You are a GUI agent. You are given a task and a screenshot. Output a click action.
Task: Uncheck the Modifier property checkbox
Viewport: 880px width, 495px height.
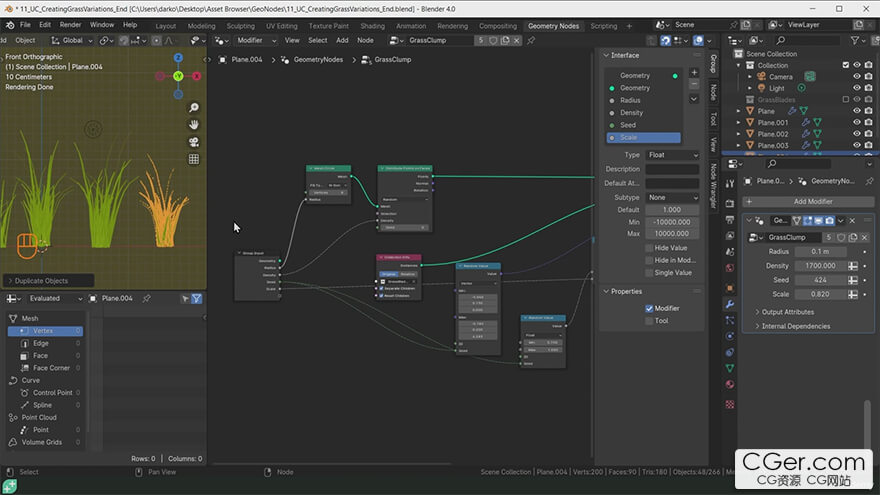[649, 308]
